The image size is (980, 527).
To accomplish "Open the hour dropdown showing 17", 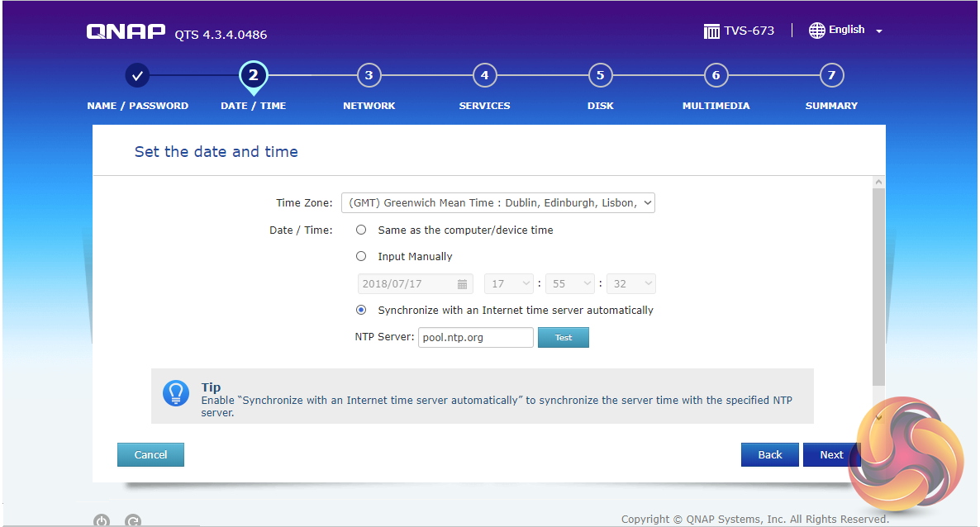I will click(x=509, y=284).
